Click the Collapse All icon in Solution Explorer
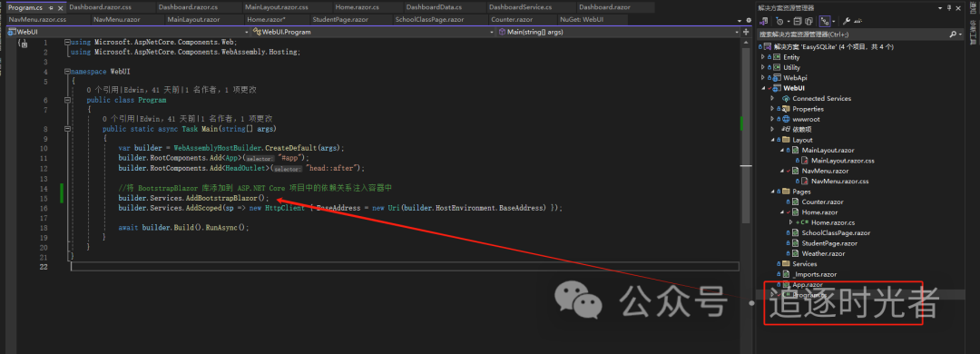 (798, 21)
